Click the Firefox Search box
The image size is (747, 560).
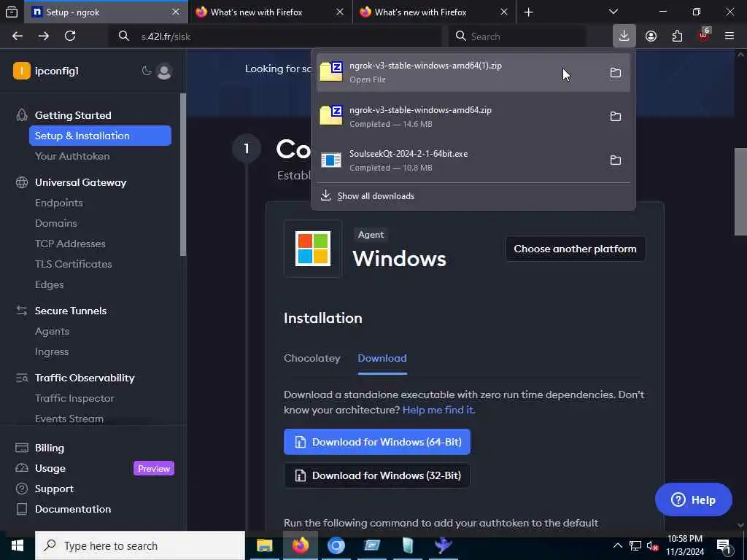(x=517, y=36)
